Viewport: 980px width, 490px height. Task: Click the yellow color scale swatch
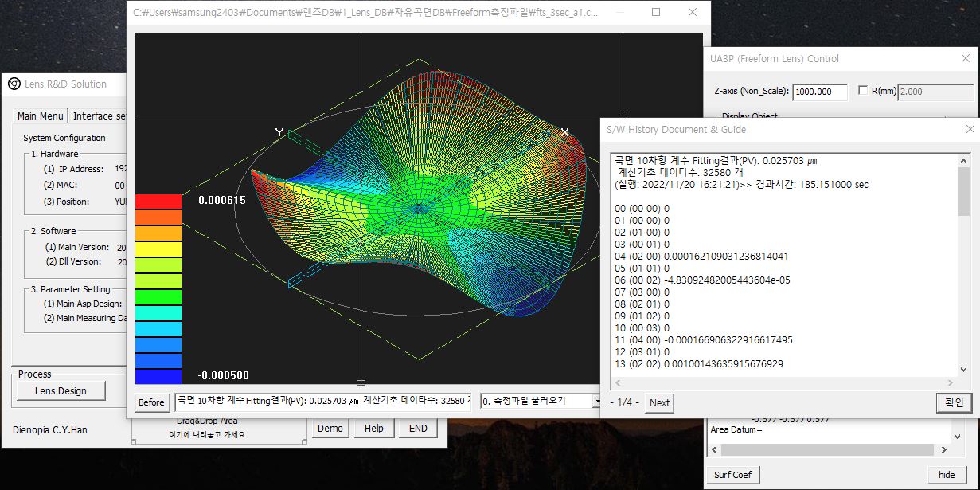coord(158,249)
